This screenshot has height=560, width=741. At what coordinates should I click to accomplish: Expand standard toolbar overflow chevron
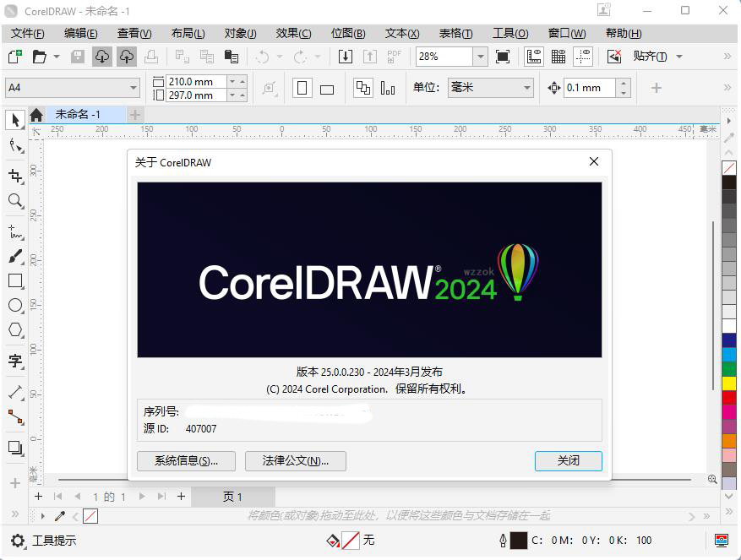(x=727, y=57)
